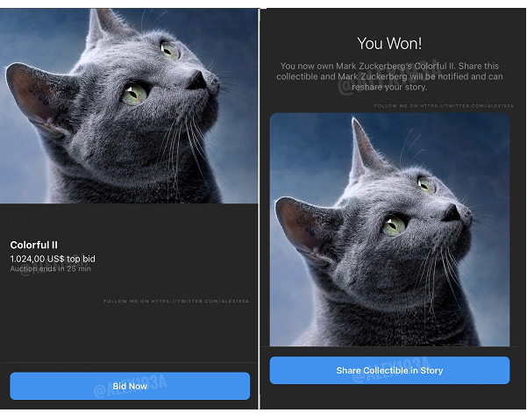The height and width of the screenshot is (420, 527).
Task: Click the cat's lower green eye in won collectible
Action: 393,226
